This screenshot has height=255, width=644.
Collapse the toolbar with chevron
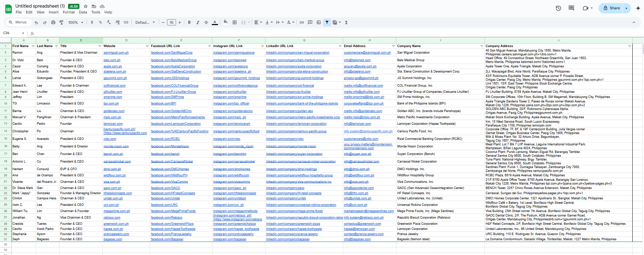[x=634, y=22]
